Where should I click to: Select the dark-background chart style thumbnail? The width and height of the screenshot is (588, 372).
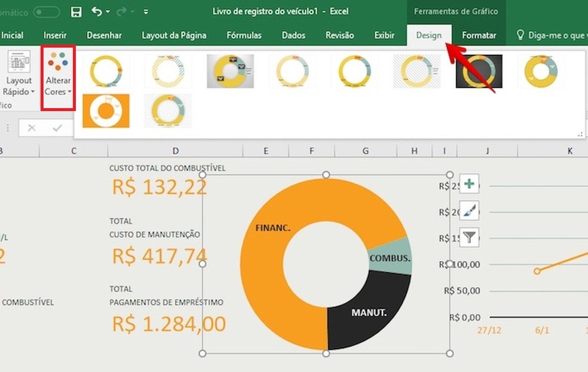(x=478, y=72)
